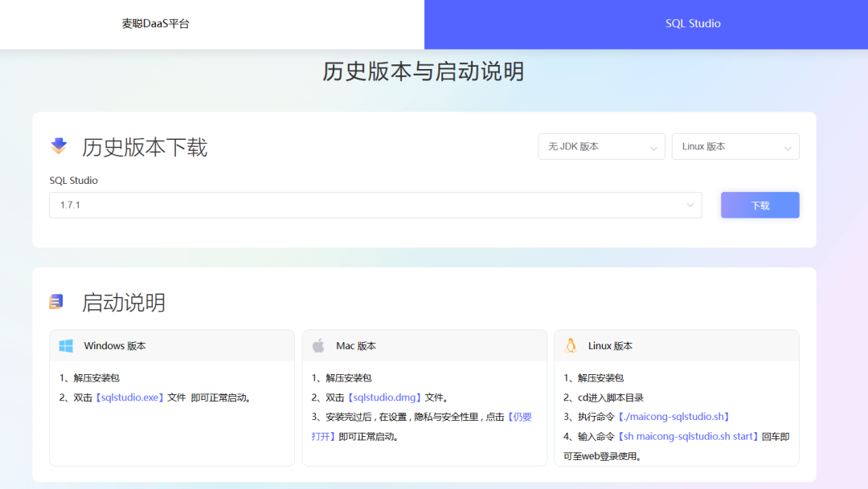Open the 1.7.1 version selector
Screen dimensions: 868x489
(375, 206)
